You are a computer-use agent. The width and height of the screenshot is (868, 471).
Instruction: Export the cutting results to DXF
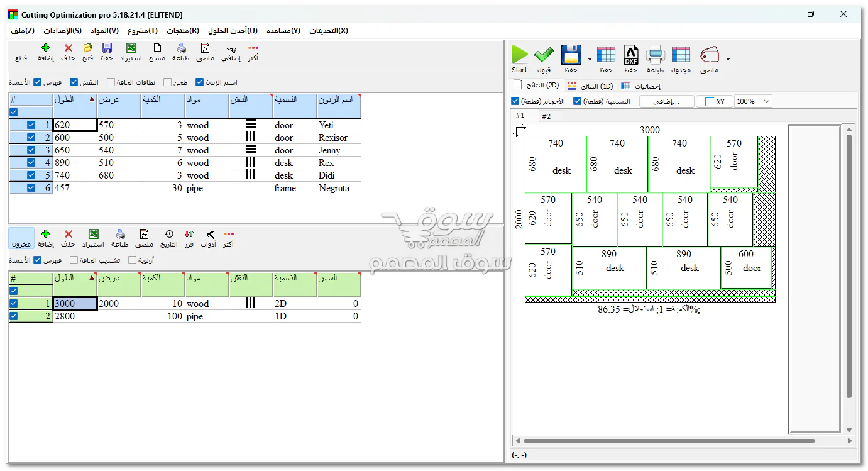pyautogui.click(x=630, y=55)
